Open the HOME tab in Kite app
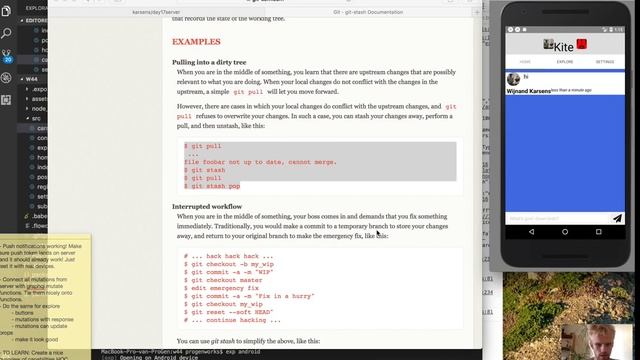Screen dimensions: 640x360 pos(525,62)
